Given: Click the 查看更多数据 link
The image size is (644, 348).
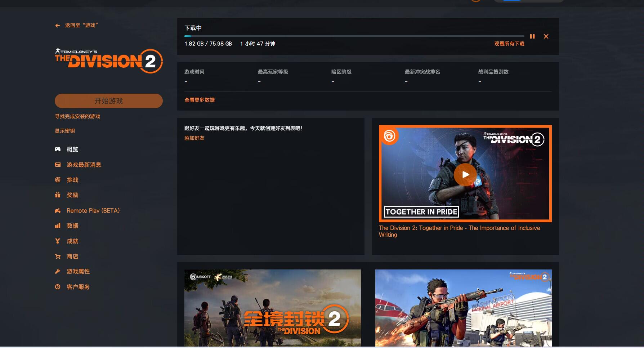Looking at the screenshot, I should 200,100.
